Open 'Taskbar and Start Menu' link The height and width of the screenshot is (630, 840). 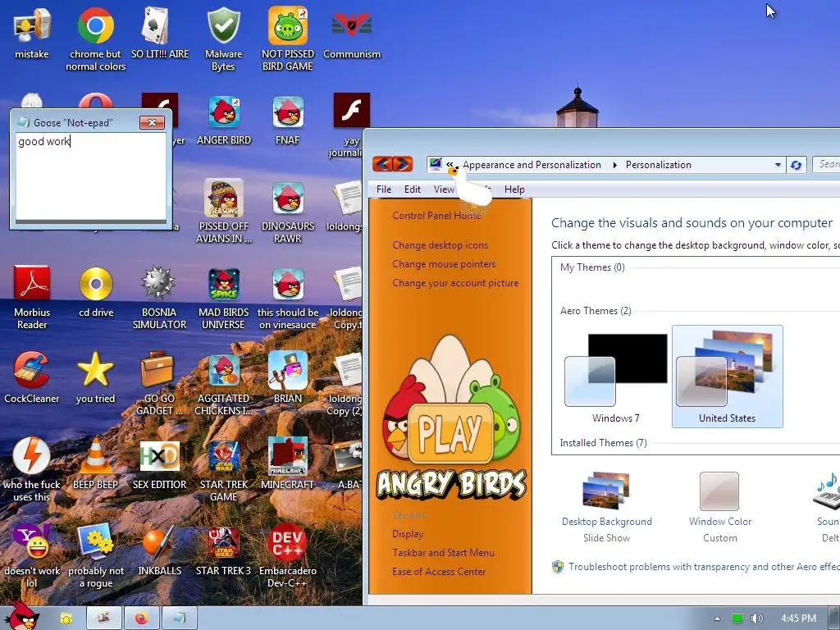tap(443, 552)
